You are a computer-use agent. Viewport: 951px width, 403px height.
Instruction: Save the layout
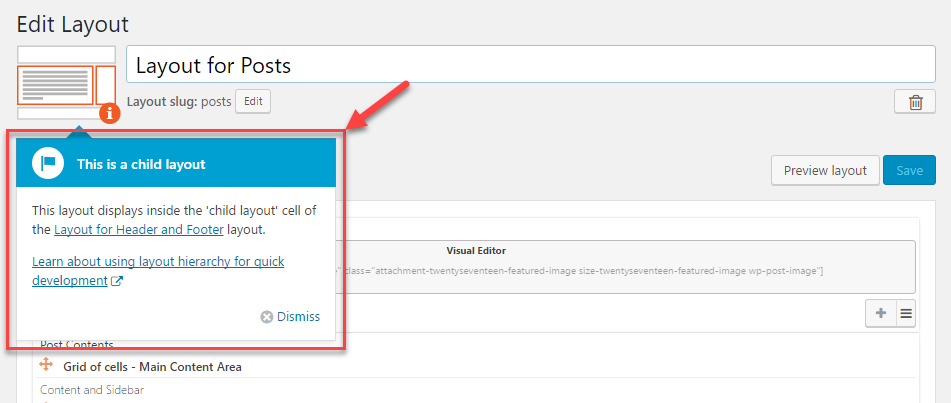click(x=909, y=171)
